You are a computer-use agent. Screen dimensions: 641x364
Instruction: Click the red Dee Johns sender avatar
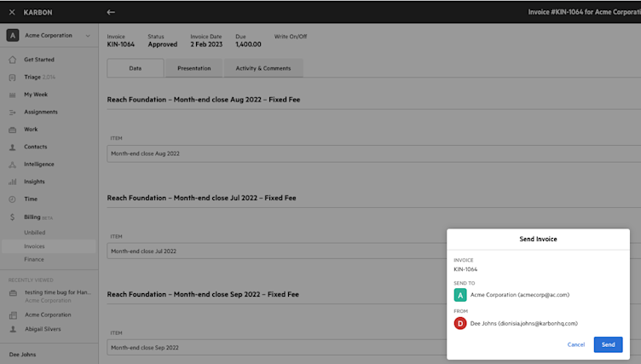point(460,324)
